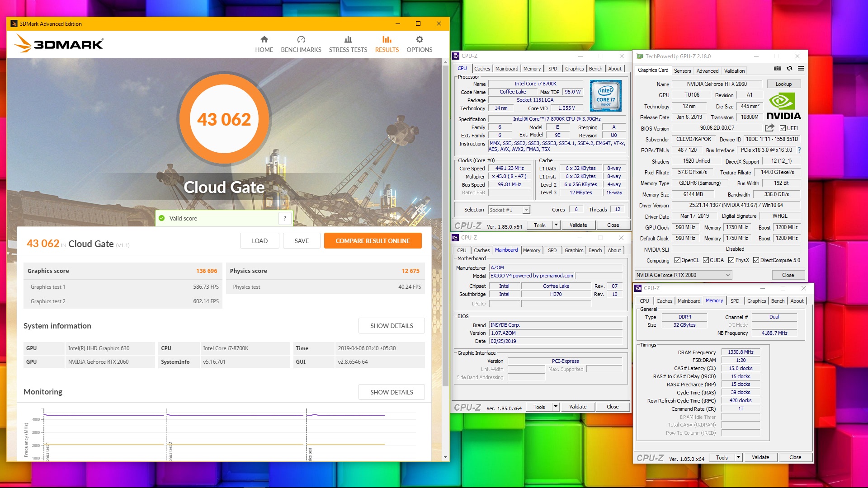Click the 3DMark title bar app icon

[x=14, y=23]
